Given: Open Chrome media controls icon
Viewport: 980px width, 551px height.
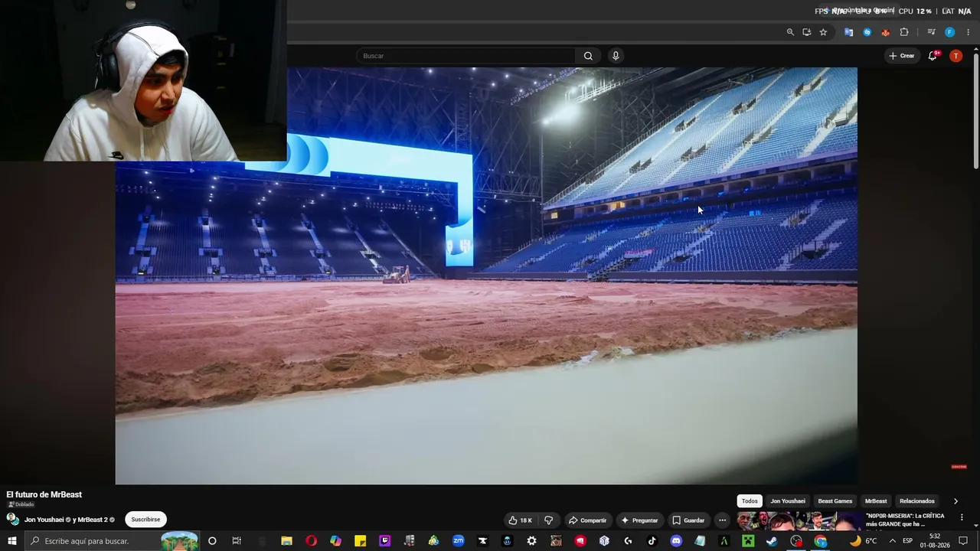Looking at the screenshot, I should tap(931, 32).
